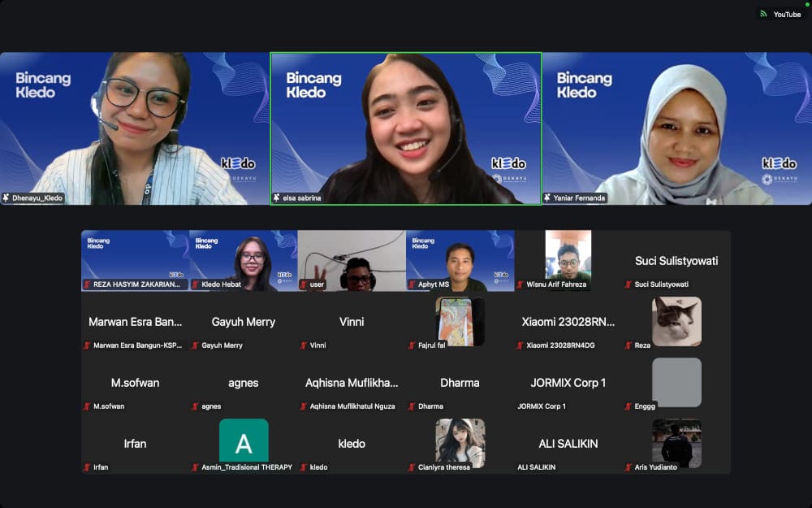Click the large 'Suci Sulistyowati' name

coord(676,261)
